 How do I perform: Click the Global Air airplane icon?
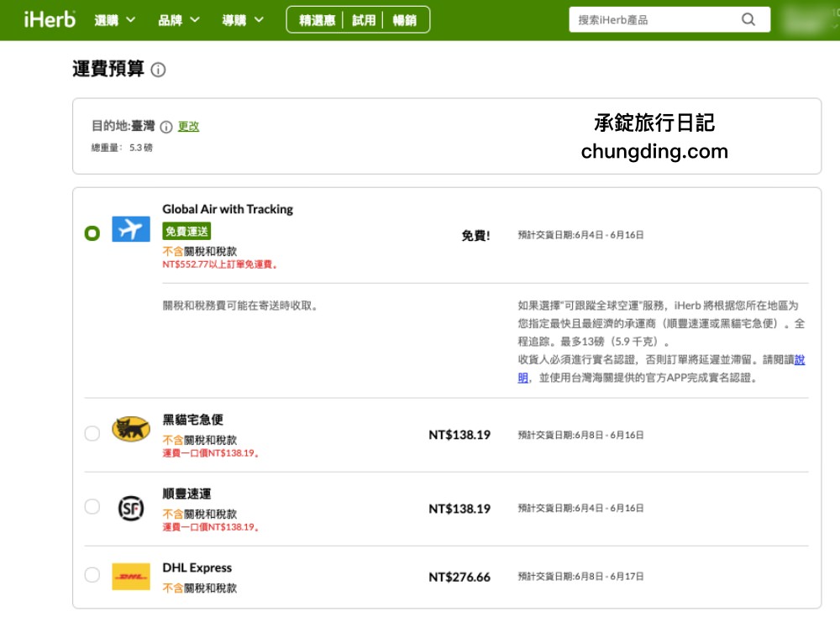point(130,228)
